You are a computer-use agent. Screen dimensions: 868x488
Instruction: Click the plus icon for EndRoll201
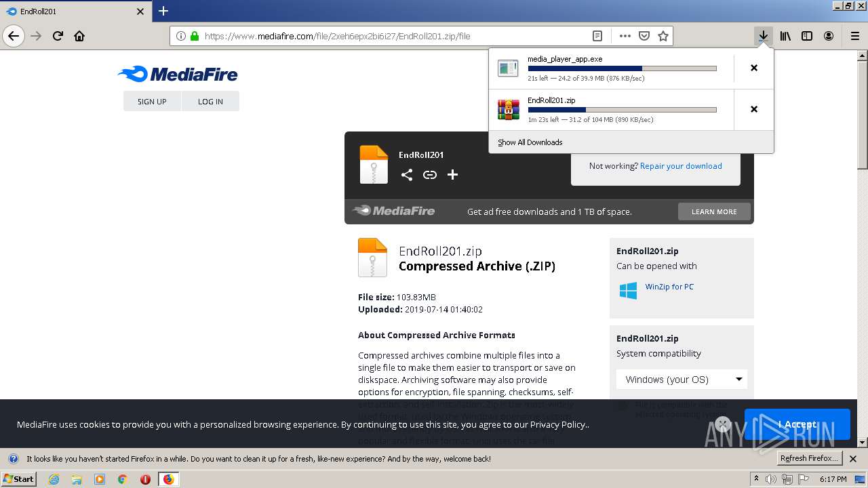(452, 175)
